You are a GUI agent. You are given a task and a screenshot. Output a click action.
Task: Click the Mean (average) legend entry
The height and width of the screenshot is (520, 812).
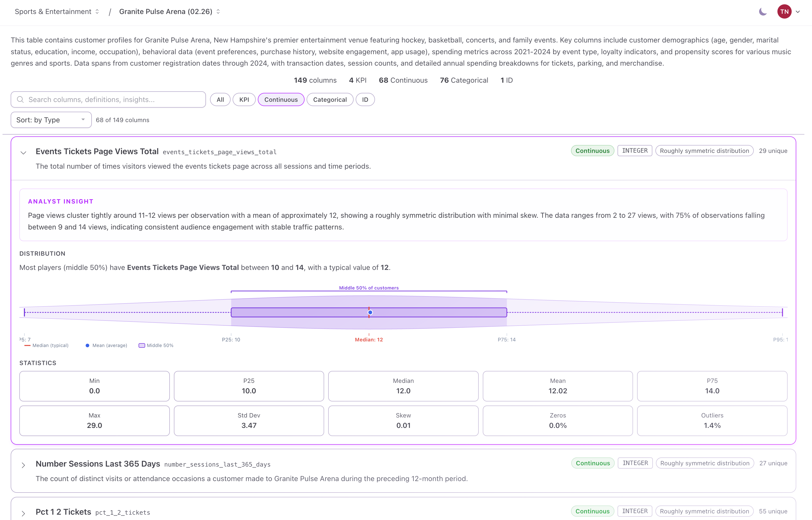pos(106,345)
